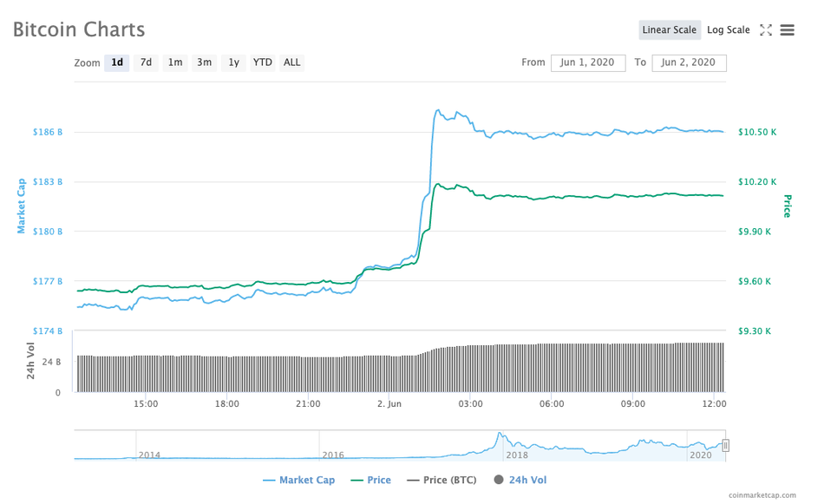Click the From date field

tap(587, 62)
